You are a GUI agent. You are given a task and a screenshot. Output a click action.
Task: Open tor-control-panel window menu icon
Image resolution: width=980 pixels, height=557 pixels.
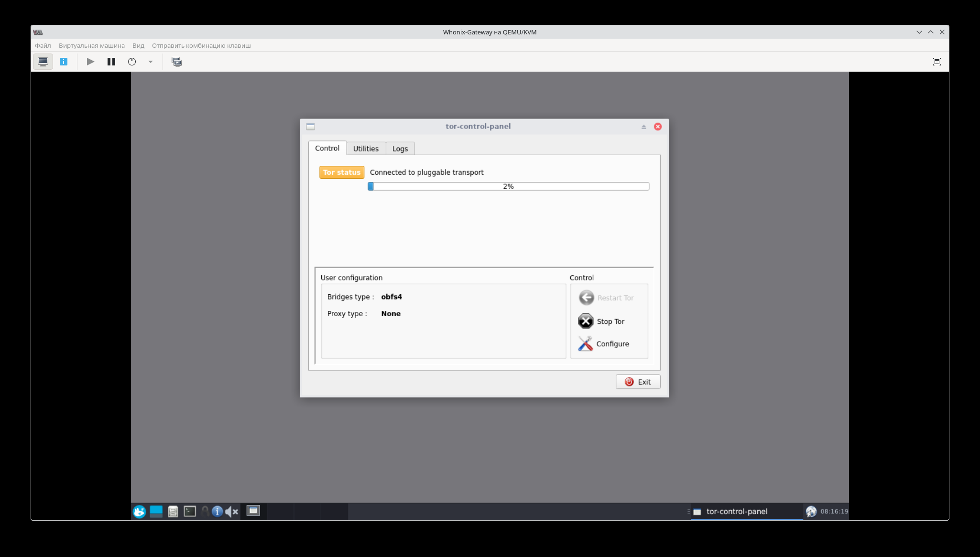[x=311, y=127]
